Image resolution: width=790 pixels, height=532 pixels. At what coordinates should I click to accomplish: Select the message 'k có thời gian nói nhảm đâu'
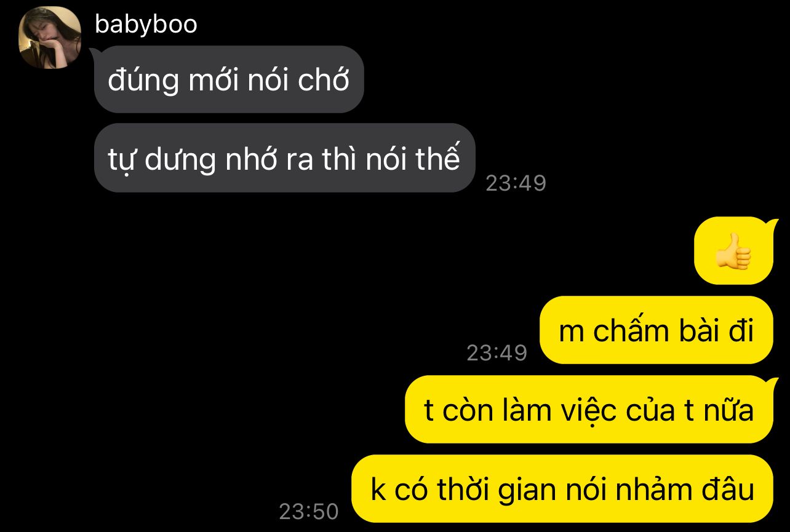click(562, 489)
